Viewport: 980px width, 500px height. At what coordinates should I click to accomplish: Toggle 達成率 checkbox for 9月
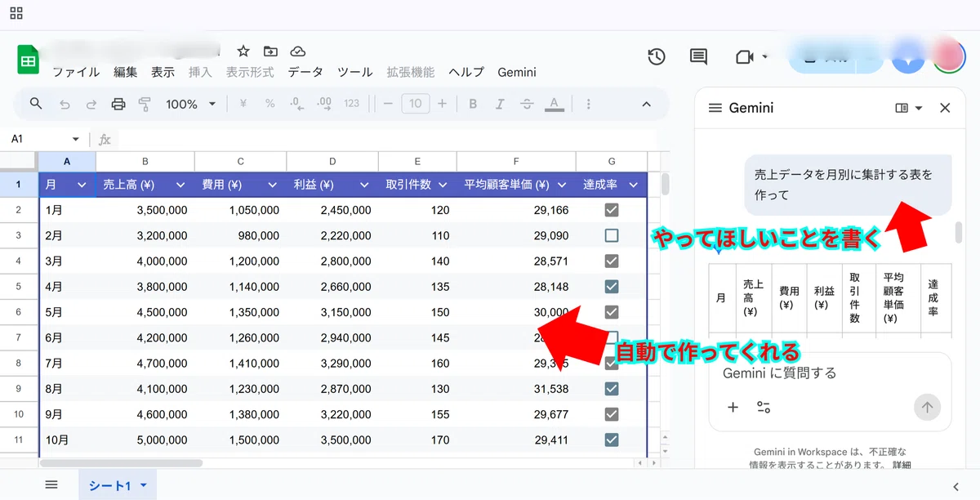point(612,414)
